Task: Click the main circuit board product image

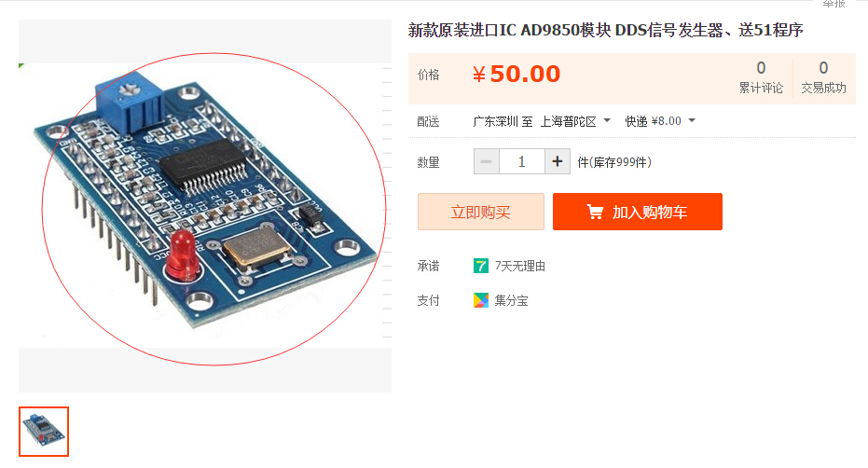Action: [x=205, y=206]
